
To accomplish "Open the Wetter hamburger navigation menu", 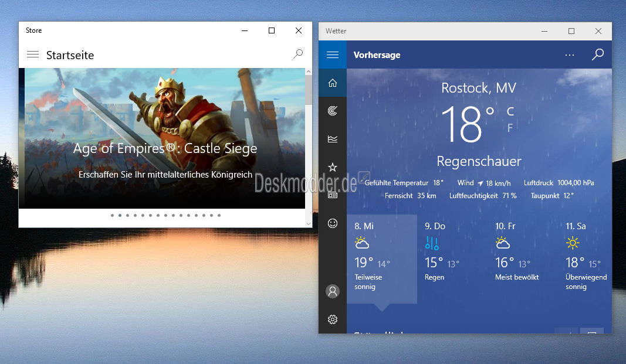I will pyautogui.click(x=333, y=55).
